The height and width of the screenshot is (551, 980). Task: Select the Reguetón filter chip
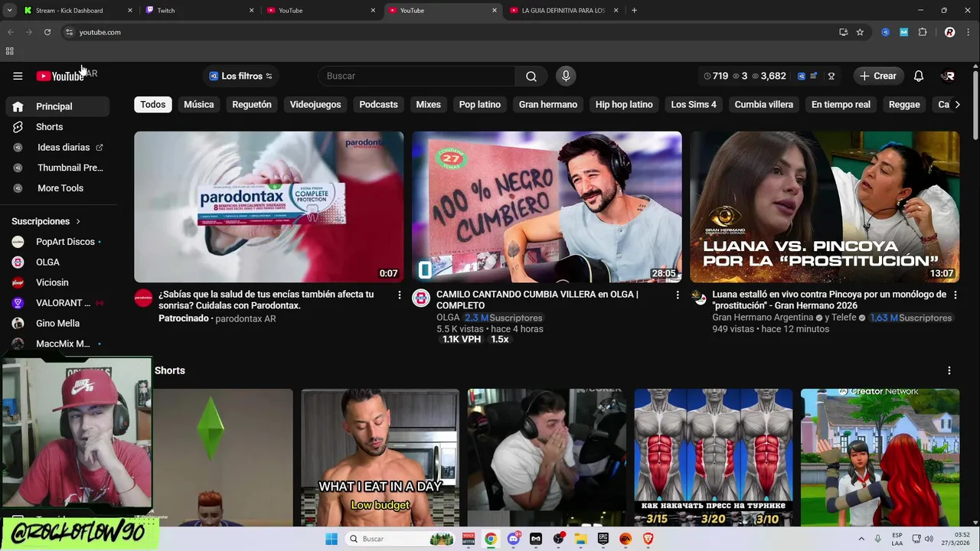pos(252,105)
